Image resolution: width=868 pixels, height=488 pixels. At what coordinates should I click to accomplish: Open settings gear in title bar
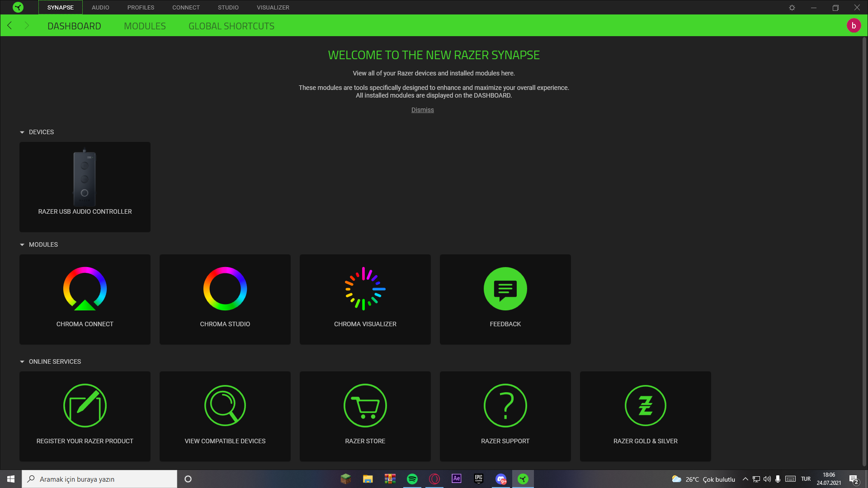click(792, 8)
